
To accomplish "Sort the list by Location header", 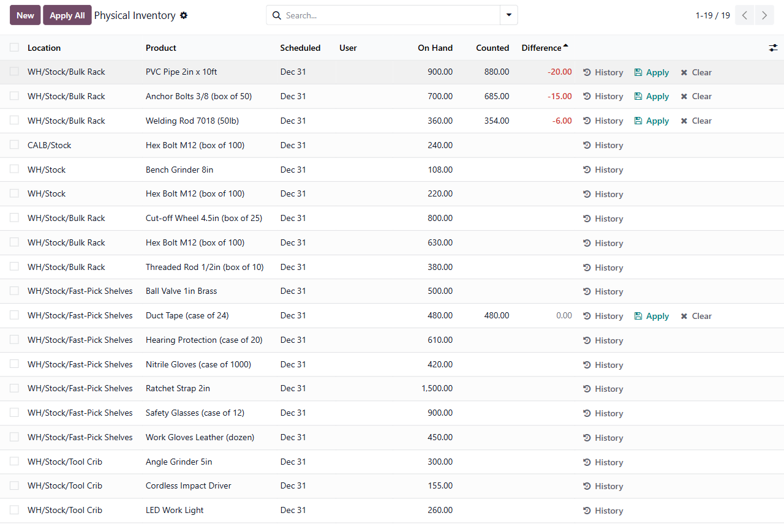I will pyautogui.click(x=44, y=48).
